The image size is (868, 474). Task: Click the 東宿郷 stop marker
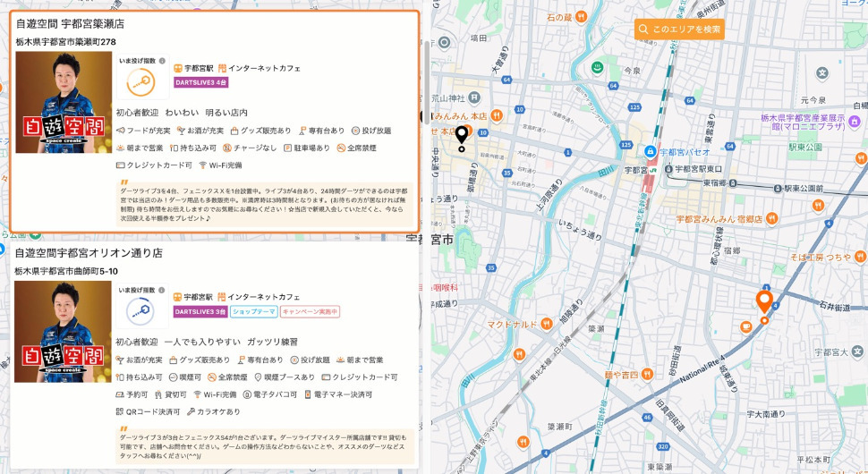tap(733, 183)
